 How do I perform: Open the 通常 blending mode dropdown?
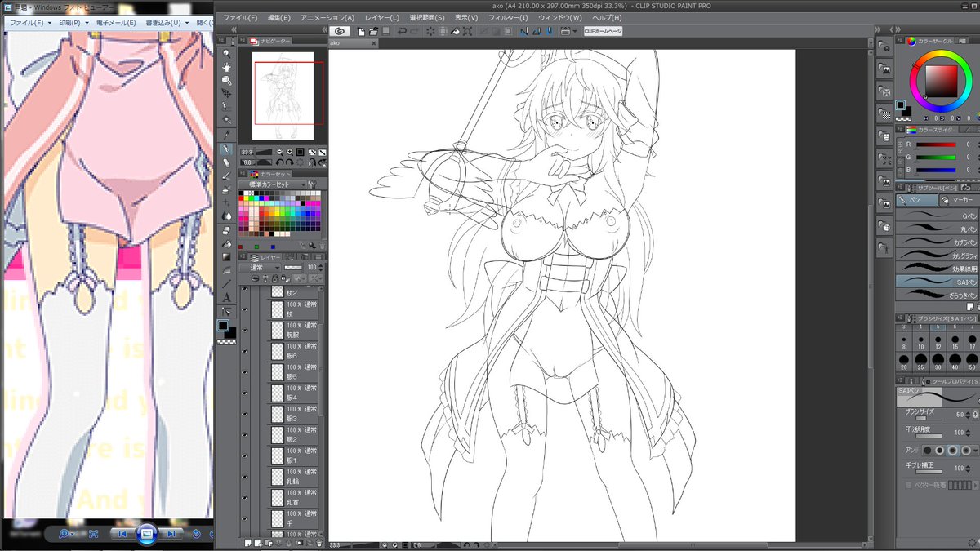pyautogui.click(x=261, y=266)
